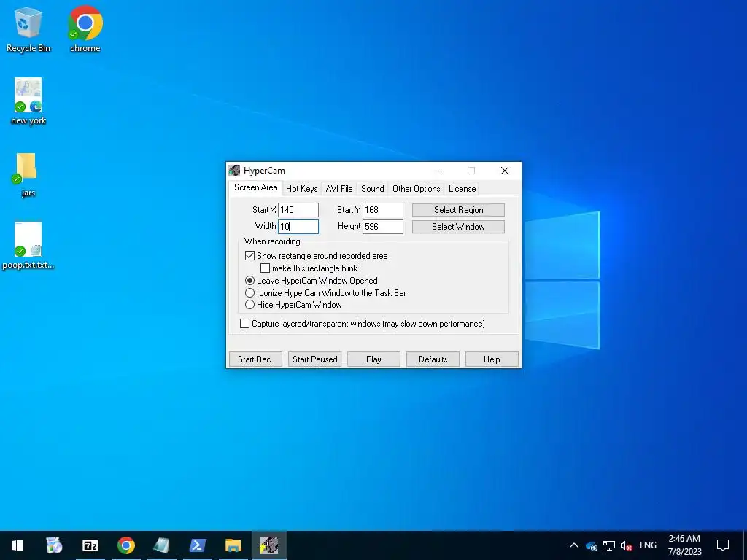This screenshot has height=560, width=747.
Task: Click the Height input field
Action: 383,227
